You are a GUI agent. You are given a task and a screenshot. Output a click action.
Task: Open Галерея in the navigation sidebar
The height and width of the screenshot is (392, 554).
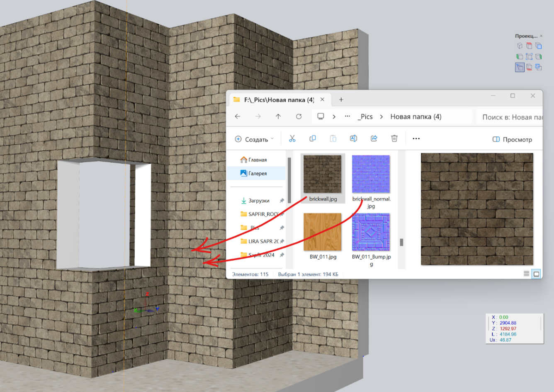pyautogui.click(x=257, y=174)
